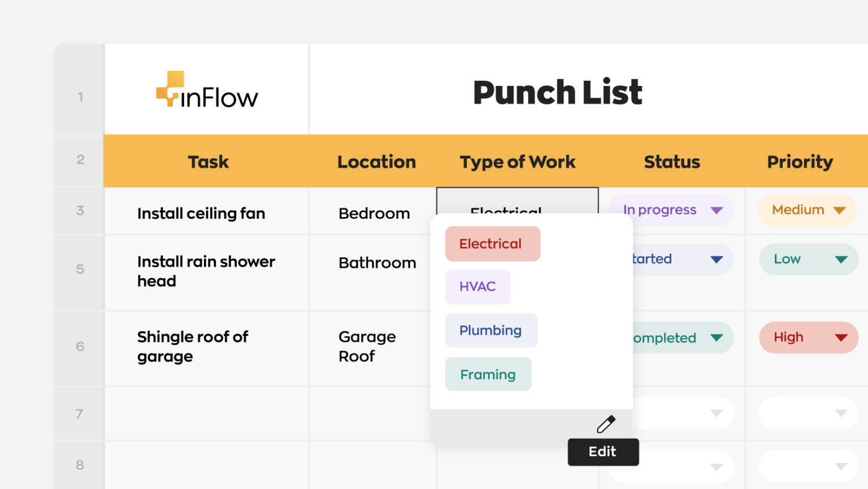Select the Plumbing tag option

(491, 330)
